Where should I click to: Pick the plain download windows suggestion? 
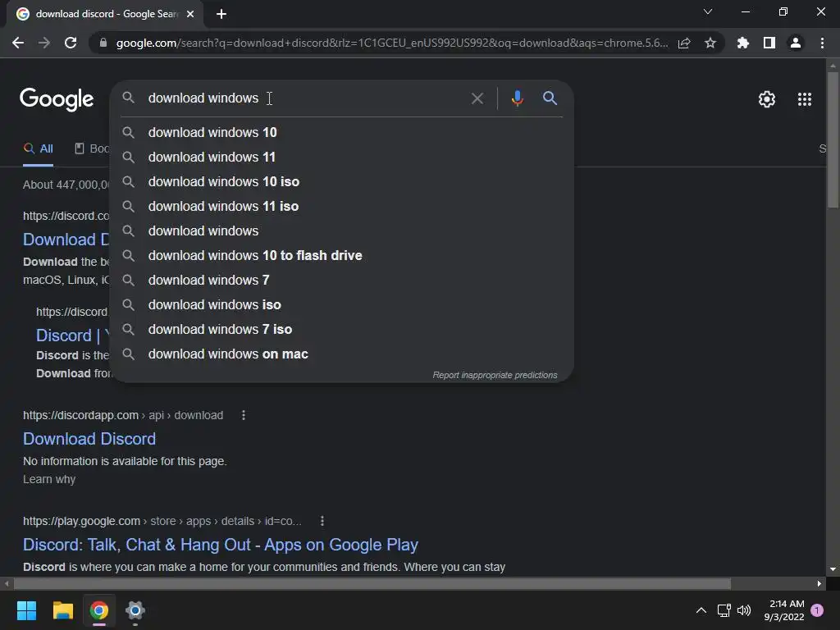pos(342,231)
